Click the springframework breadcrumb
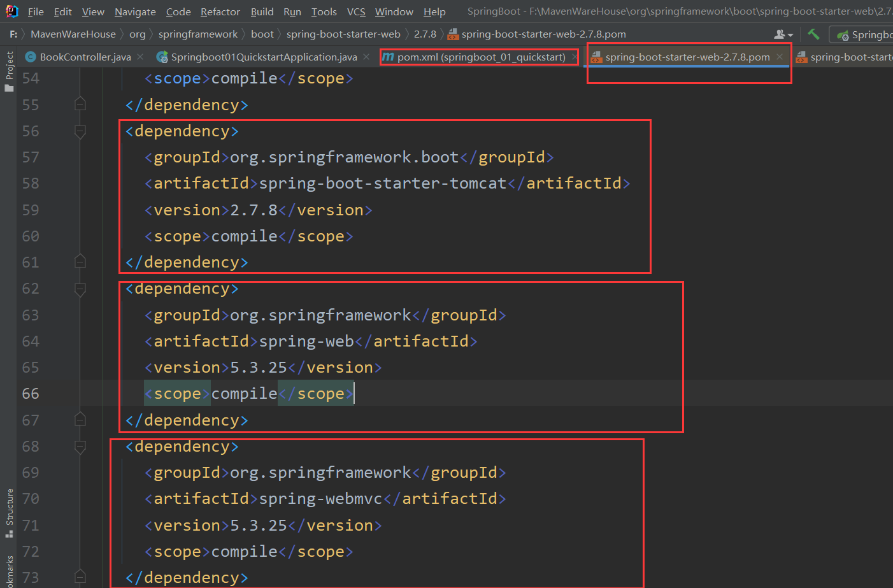Screen dimensions: 893x588 click(x=198, y=34)
